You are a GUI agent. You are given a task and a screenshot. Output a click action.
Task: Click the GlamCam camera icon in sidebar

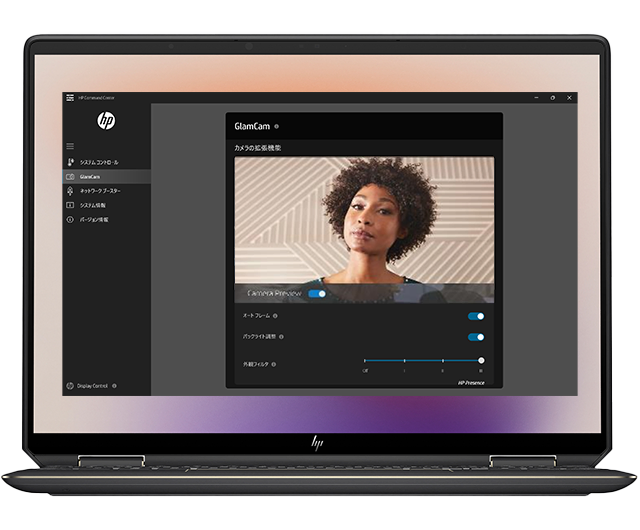click(70, 176)
